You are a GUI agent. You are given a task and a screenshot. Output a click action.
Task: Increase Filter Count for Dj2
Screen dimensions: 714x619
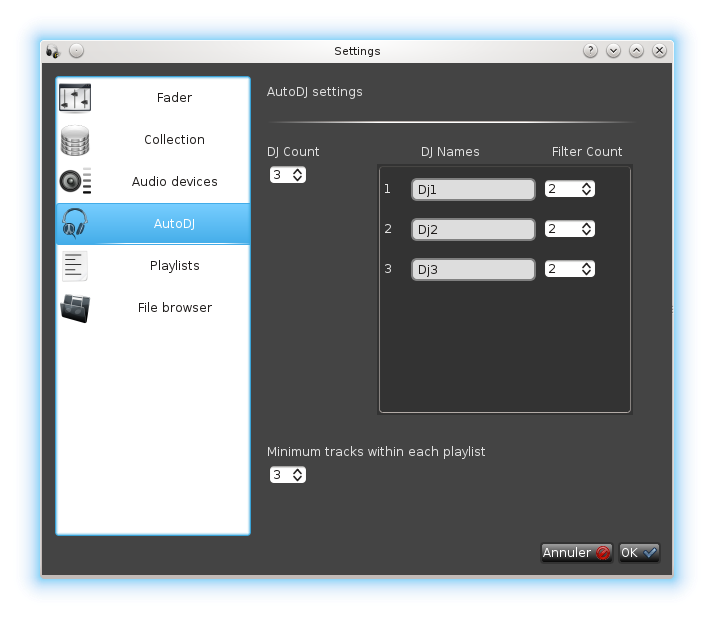tap(586, 225)
